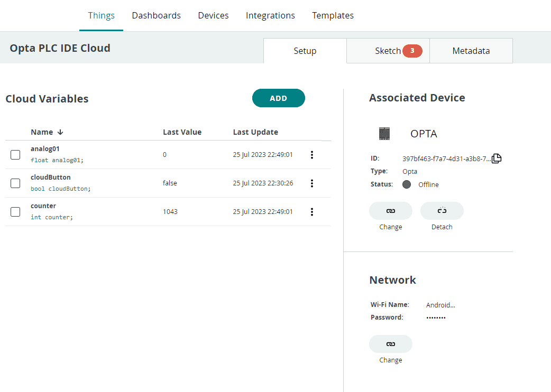Click the sort arrow beside Name column

click(x=60, y=132)
